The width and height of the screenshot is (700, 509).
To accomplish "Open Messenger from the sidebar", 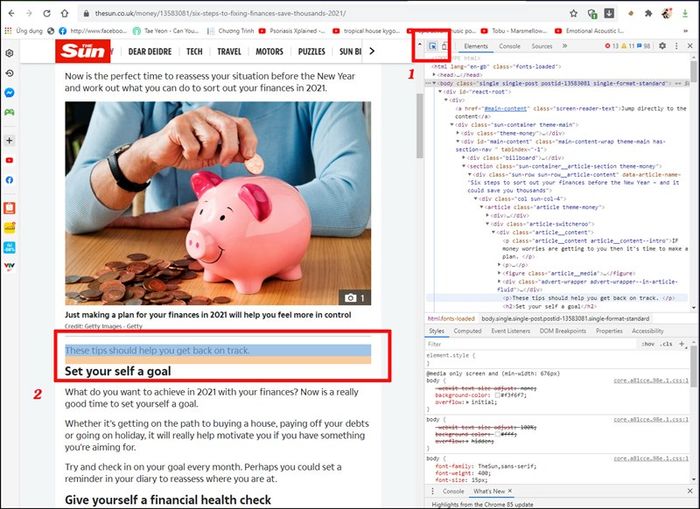I will (9, 92).
